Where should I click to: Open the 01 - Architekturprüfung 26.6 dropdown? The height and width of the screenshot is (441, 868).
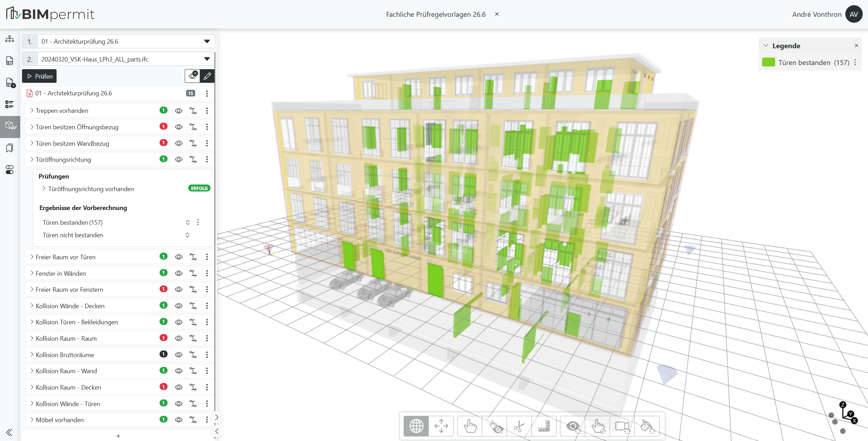[118, 42]
